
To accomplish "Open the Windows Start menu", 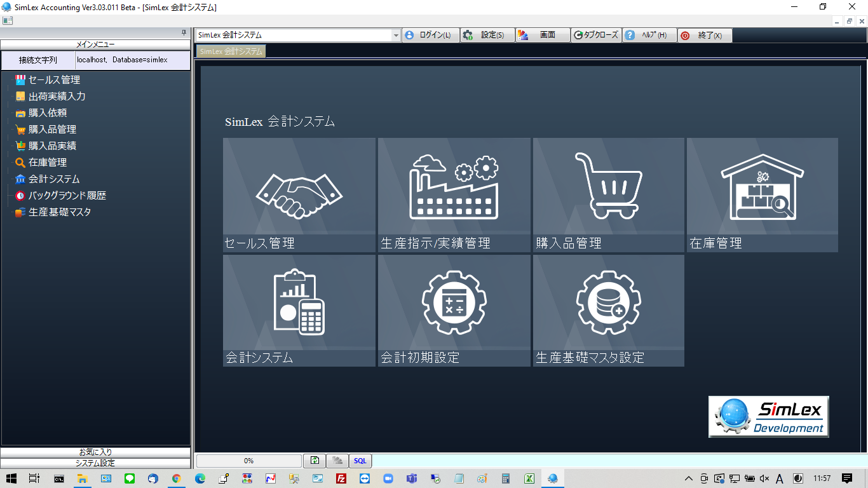I will pos(11,478).
